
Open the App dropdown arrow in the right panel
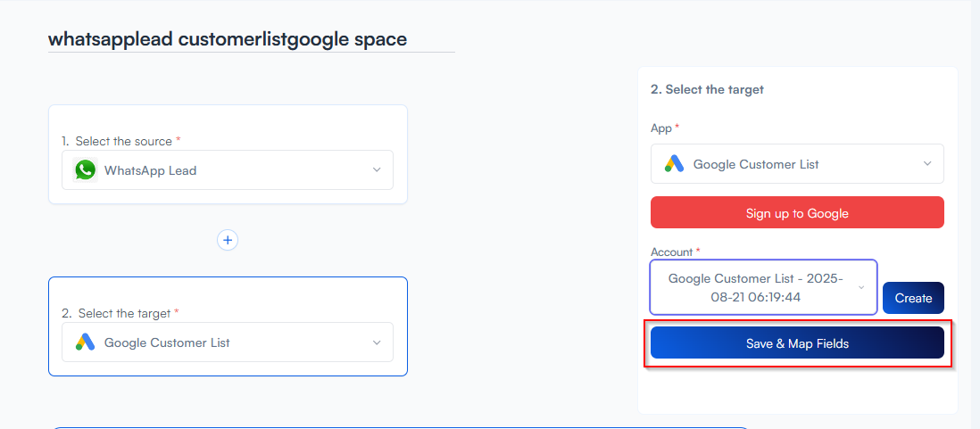coord(927,164)
